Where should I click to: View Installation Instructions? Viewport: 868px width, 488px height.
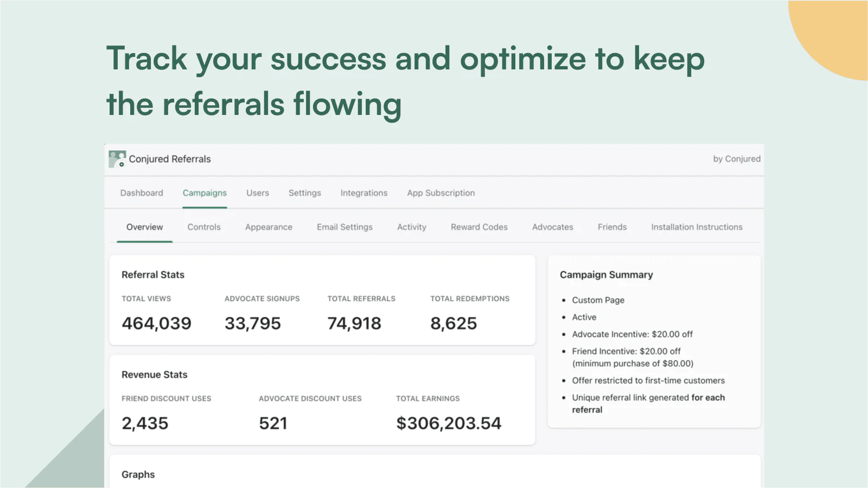point(696,227)
